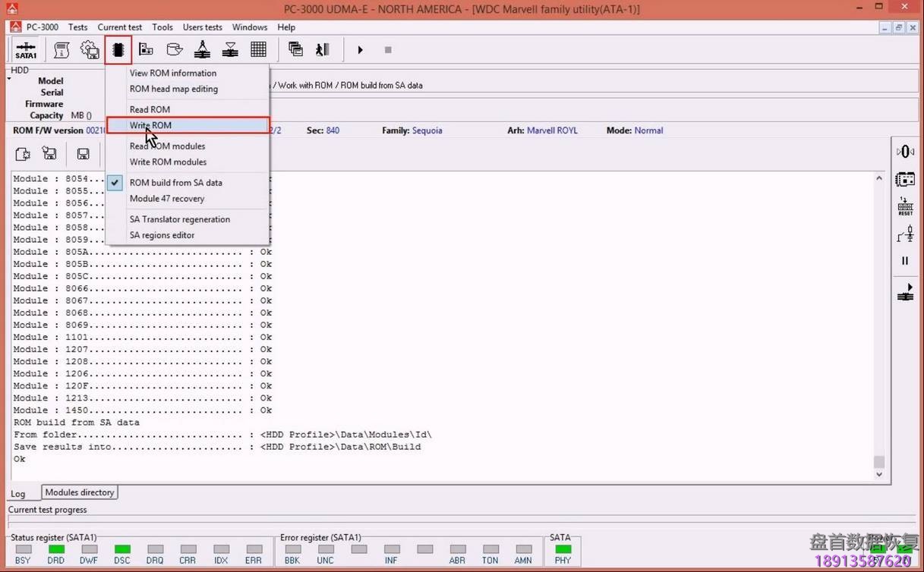Open the Tools menu
Screen dimensions: 924x572
click(162, 27)
